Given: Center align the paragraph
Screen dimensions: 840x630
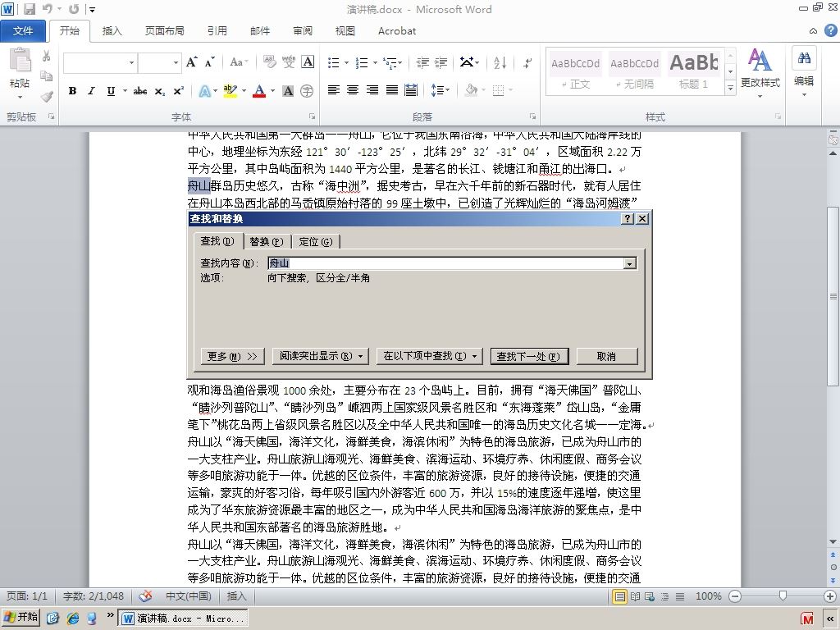Looking at the screenshot, I should tap(353, 90).
